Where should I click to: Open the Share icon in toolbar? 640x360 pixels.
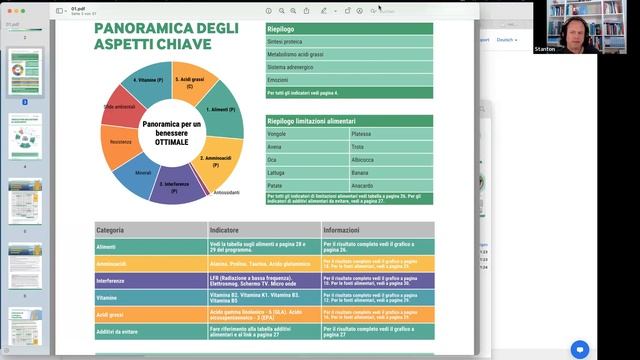click(307, 11)
